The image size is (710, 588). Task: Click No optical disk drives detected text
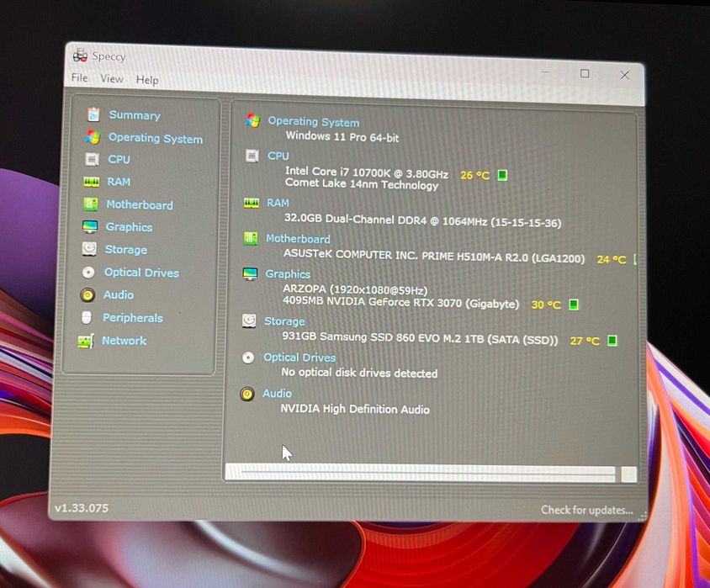[x=359, y=373]
